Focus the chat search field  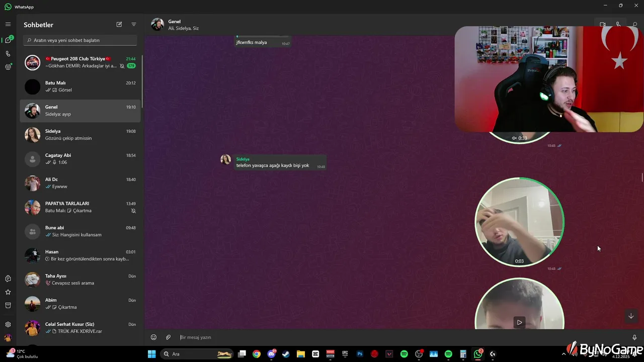(80, 40)
